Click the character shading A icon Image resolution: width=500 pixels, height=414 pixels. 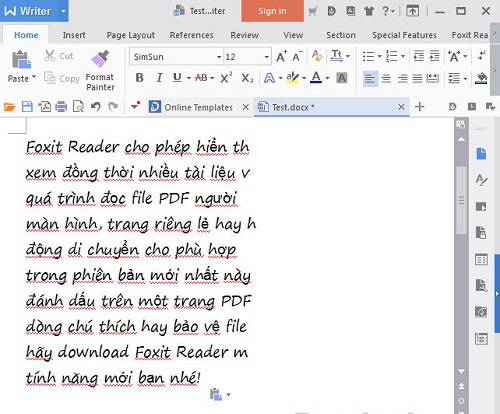tap(342, 78)
